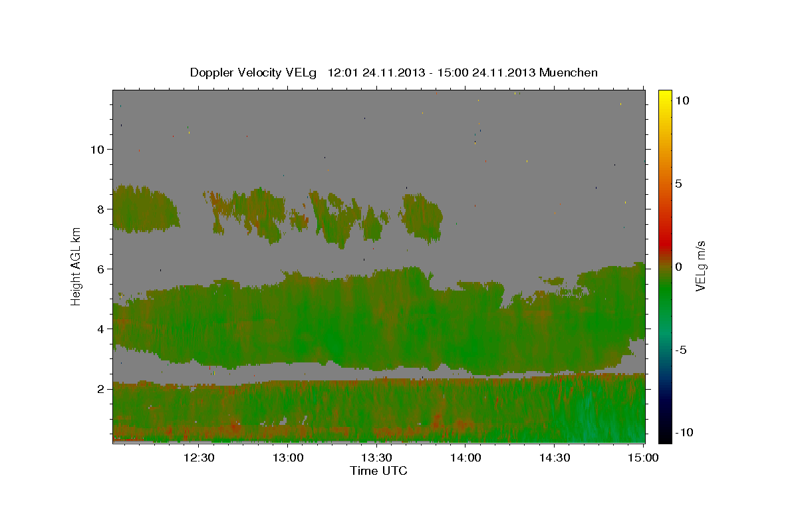Click the start date '12:01 24.11.2013' in title
The image size is (798, 532).
point(376,72)
